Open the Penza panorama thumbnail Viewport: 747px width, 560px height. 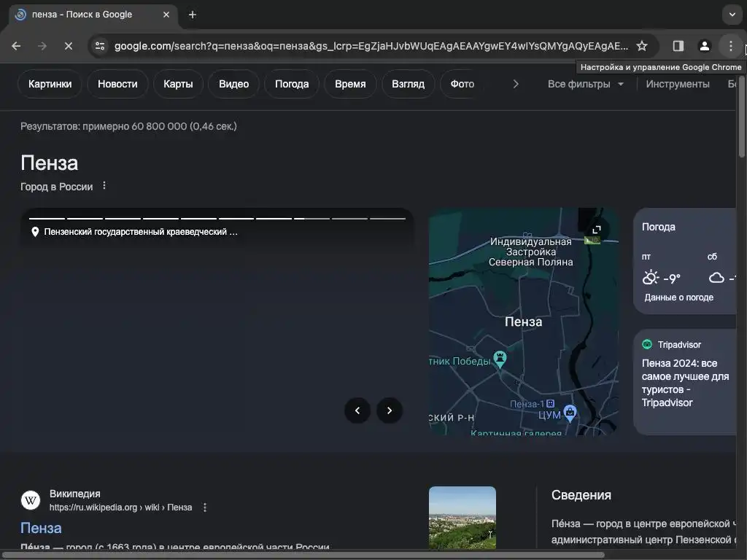point(462,517)
